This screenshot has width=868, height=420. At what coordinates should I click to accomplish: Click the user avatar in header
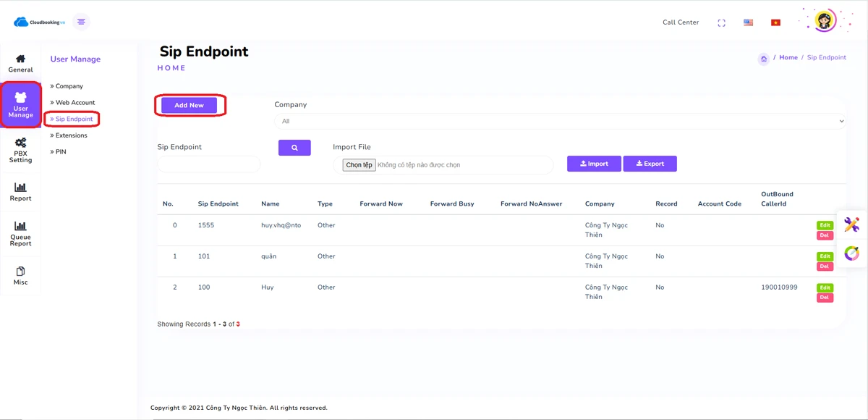pos(825,20)
